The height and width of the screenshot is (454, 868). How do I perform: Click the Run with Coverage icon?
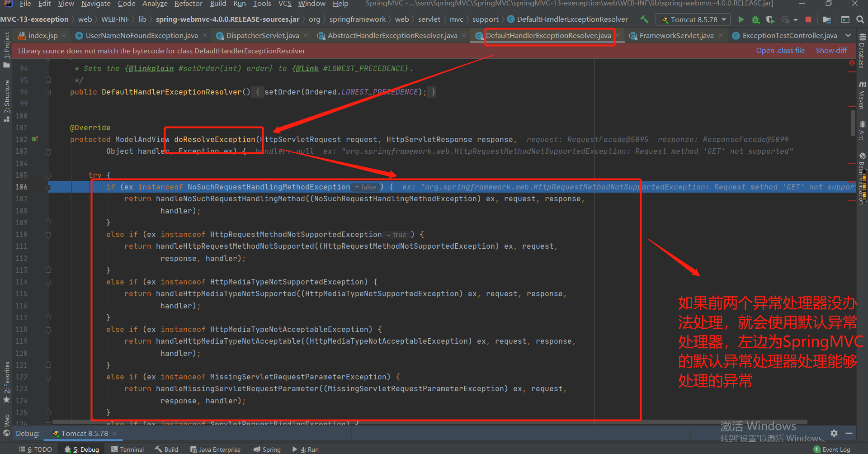click(770, 19)
